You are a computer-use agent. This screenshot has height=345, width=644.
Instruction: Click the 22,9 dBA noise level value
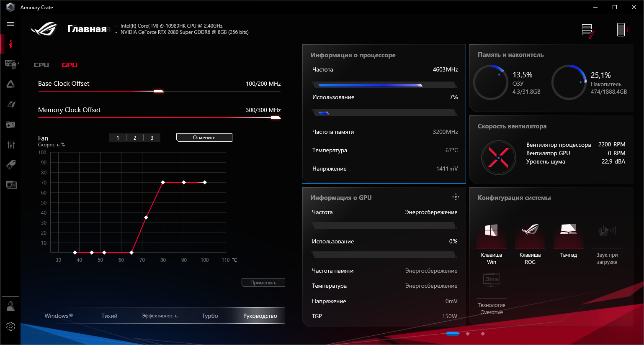tap(613, 161)
